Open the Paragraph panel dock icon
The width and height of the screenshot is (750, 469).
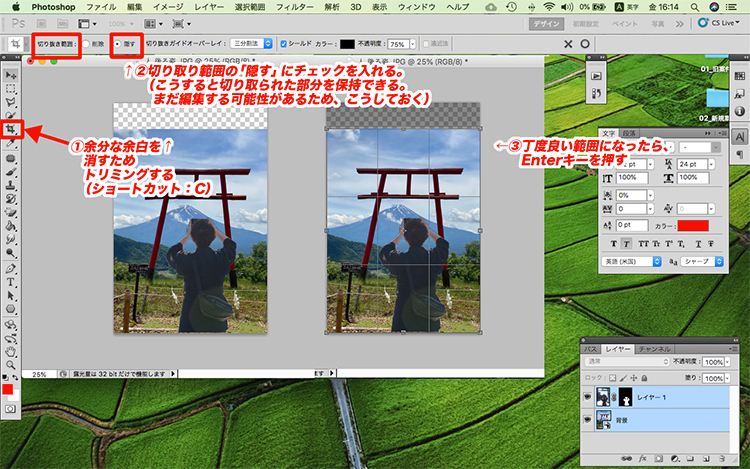[x=739, y=154]
